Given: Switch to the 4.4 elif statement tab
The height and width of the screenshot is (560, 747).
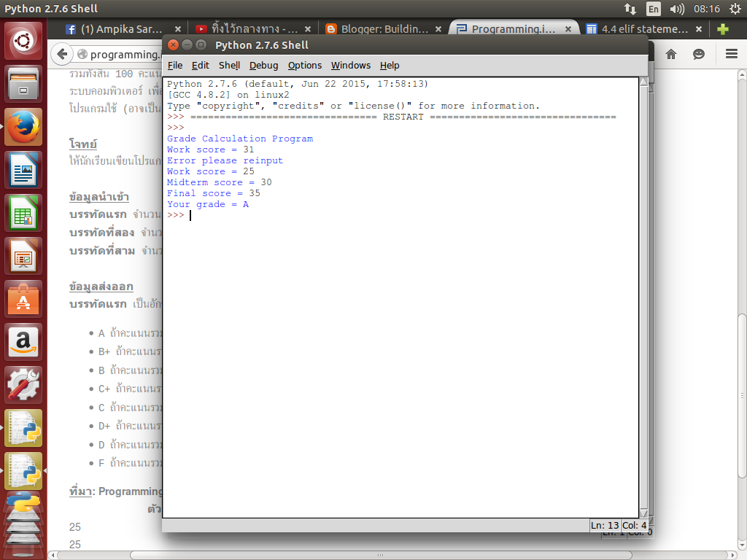Looking at the screenshot, I should coord(643,29).
